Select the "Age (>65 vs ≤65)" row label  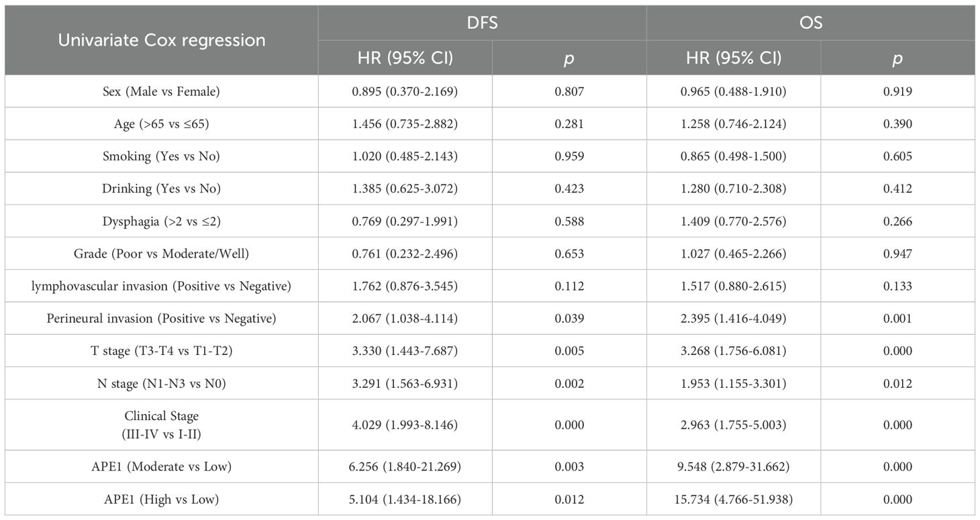[x=161, y=123]
